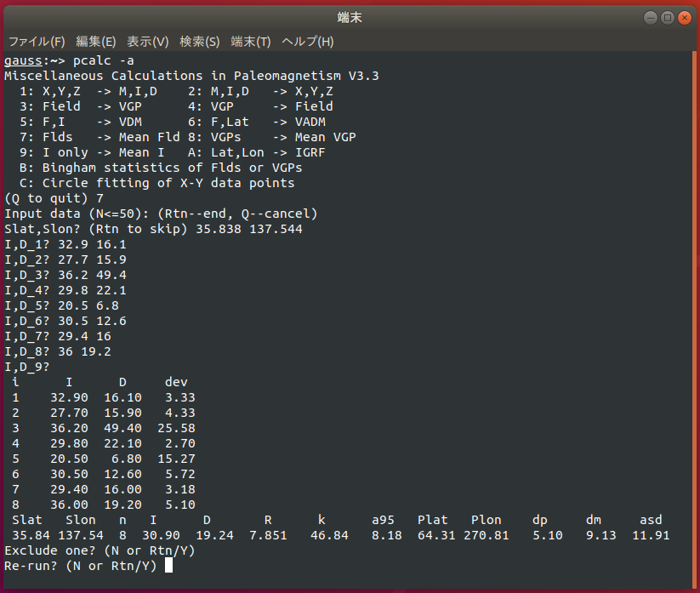Open the ファイル(F) menu
The height and width of the screenshot is (593, 700).
37,42
